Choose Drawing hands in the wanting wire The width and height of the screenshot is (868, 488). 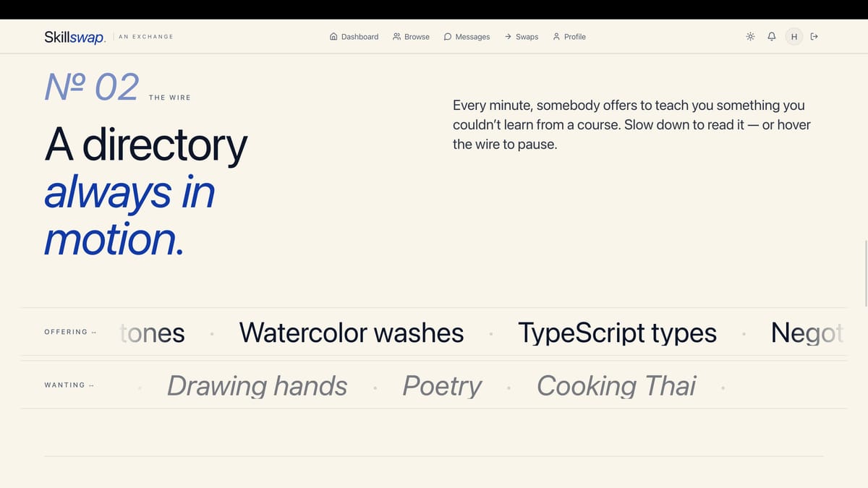pyautogui.click(x=257, y=385)
